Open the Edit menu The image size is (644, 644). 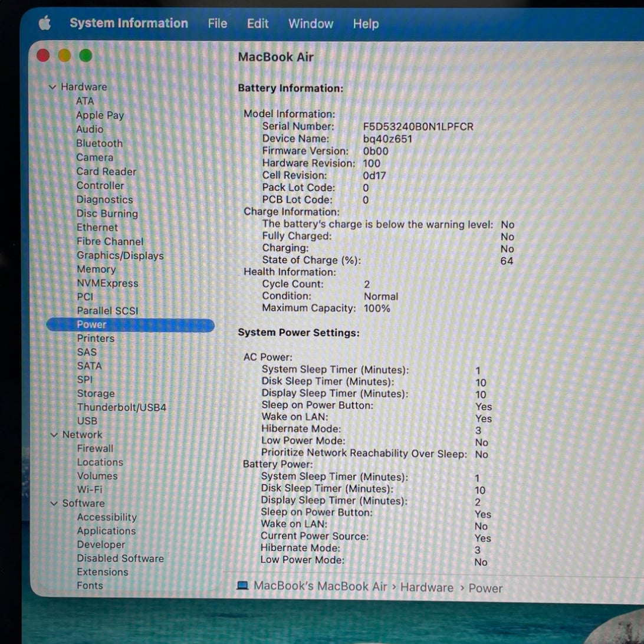point(258,24)
